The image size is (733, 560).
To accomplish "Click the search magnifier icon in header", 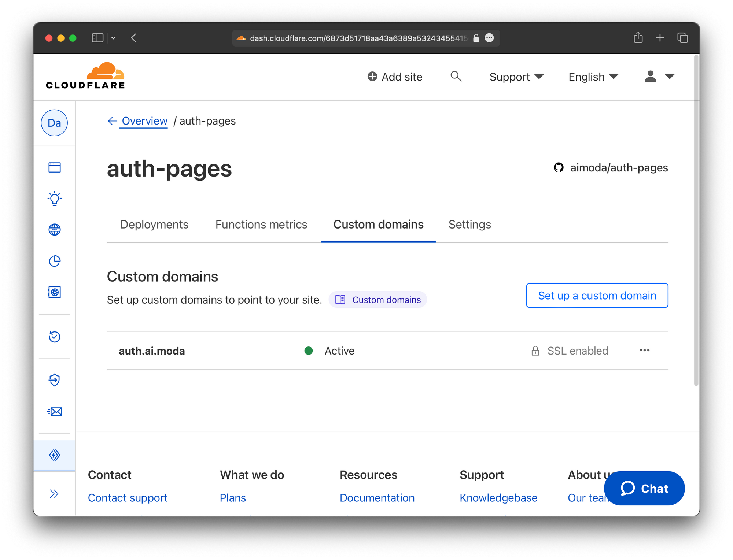I will pyautogui.click(x=456, y=77).
